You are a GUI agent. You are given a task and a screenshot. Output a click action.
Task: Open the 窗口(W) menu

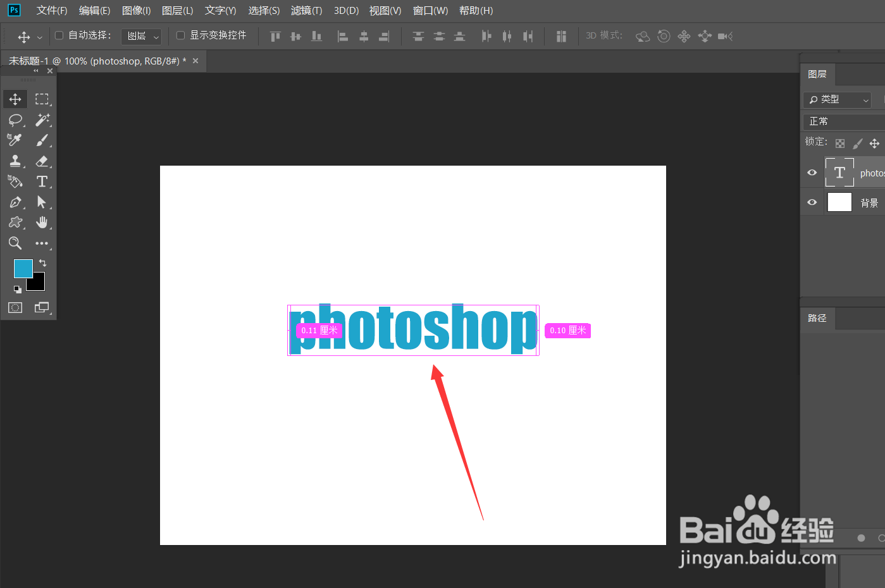[x=431, y=11]
